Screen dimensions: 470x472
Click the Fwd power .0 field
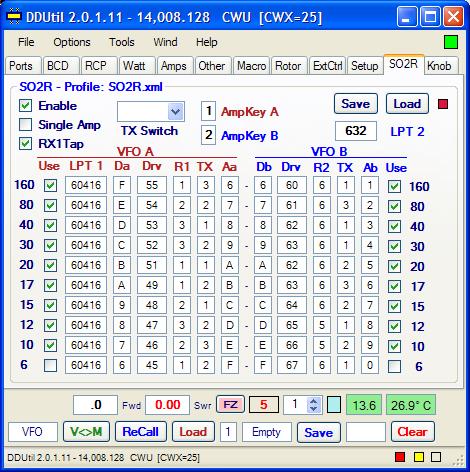pos(95,405)
